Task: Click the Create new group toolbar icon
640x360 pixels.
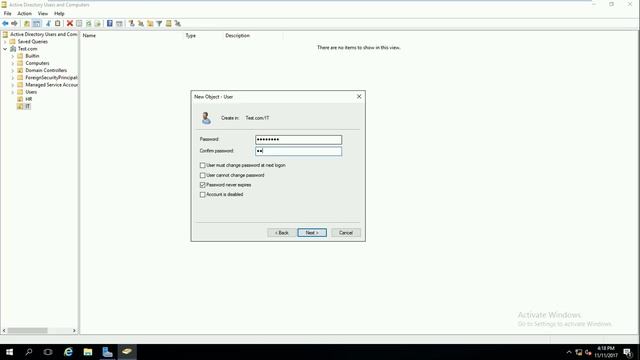Action: pyautogui.click(x=141, y=24)
